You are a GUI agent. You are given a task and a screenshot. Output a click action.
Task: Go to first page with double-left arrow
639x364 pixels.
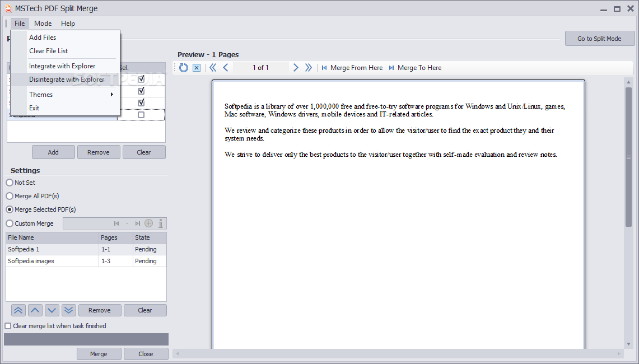coord(213,68)
